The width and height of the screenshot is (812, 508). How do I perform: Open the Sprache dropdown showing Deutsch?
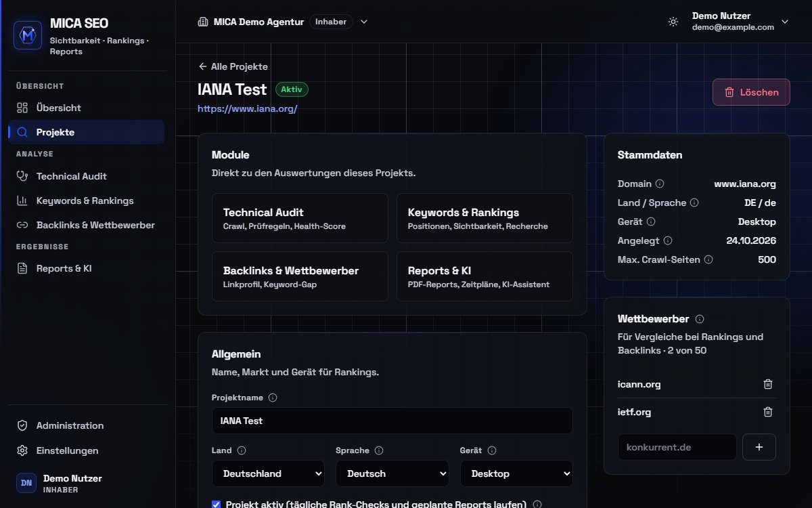point(392,473)
